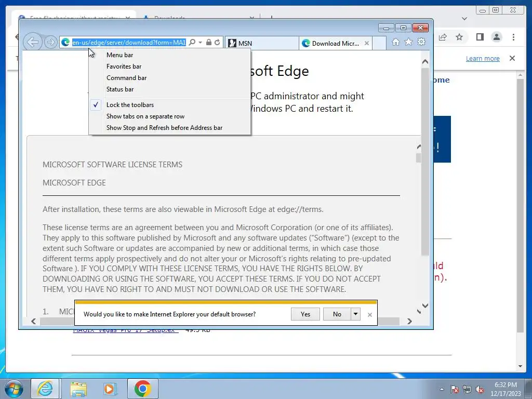Open Chrome from the taskbar
This screenshot has width=532, height=399.
(x=142, y=389)
